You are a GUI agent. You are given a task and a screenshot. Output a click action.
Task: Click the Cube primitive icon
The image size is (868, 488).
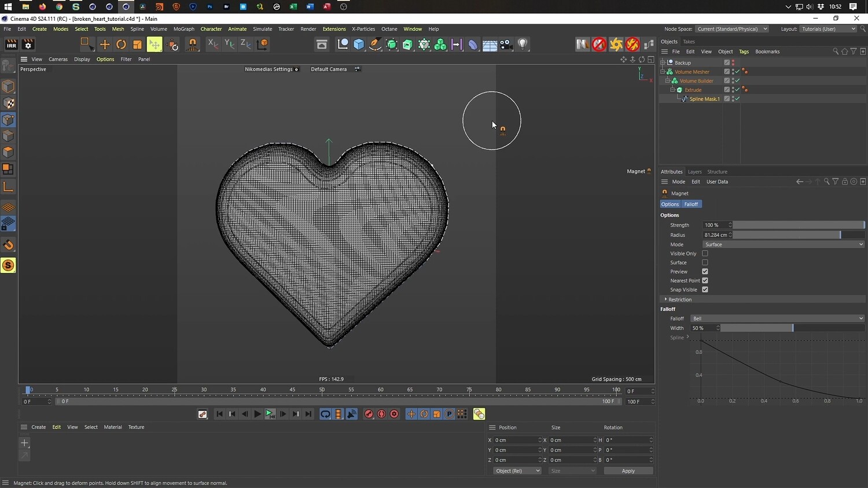pyautogui.click(x=359, y=45)
